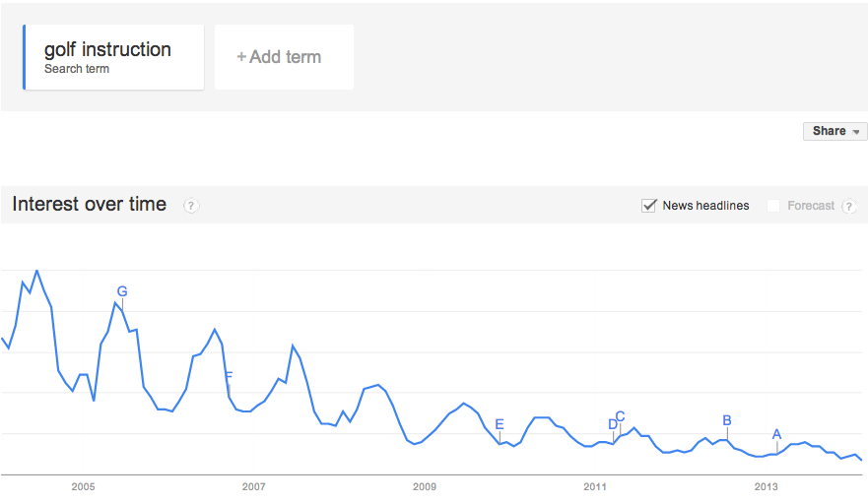Select the golf instruction search term card
Viewport: 868px width, 504px height.
click(113, 57)
